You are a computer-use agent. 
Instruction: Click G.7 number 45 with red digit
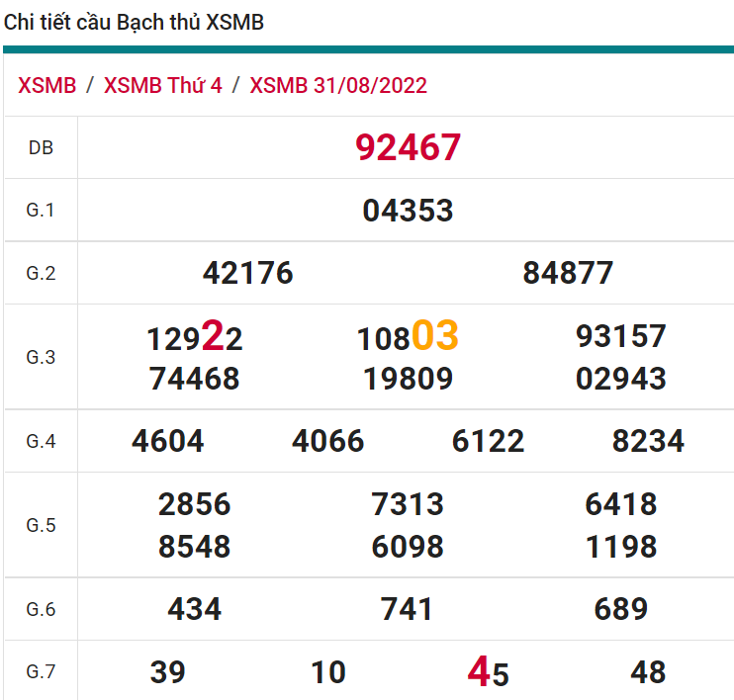[488, 672]
